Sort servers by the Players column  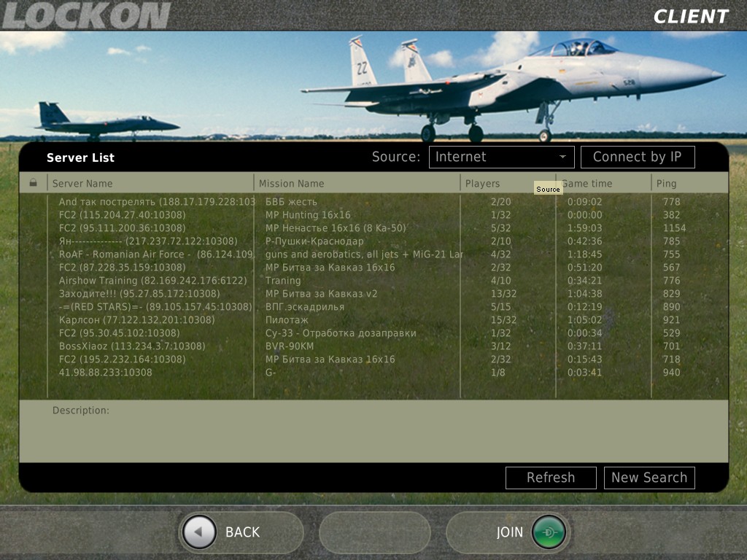482,183
